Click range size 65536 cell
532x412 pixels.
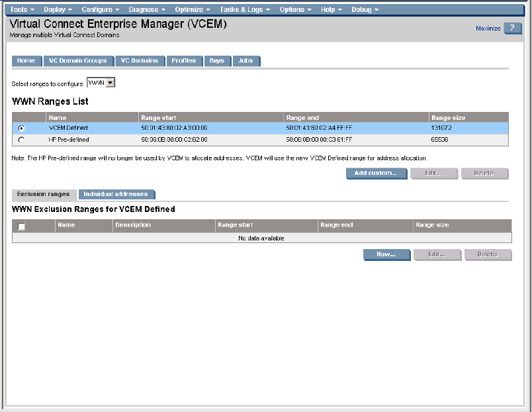point(440,140)
